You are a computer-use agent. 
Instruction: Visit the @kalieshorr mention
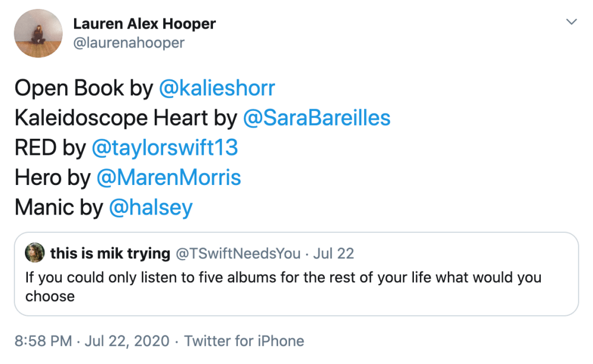(x=217, y=88)
